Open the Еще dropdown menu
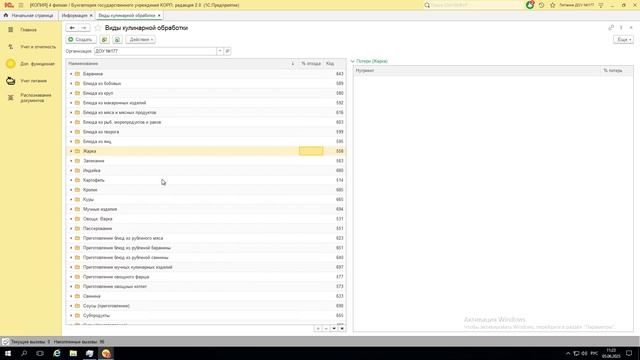640x360 pixels. pos(623,40)
